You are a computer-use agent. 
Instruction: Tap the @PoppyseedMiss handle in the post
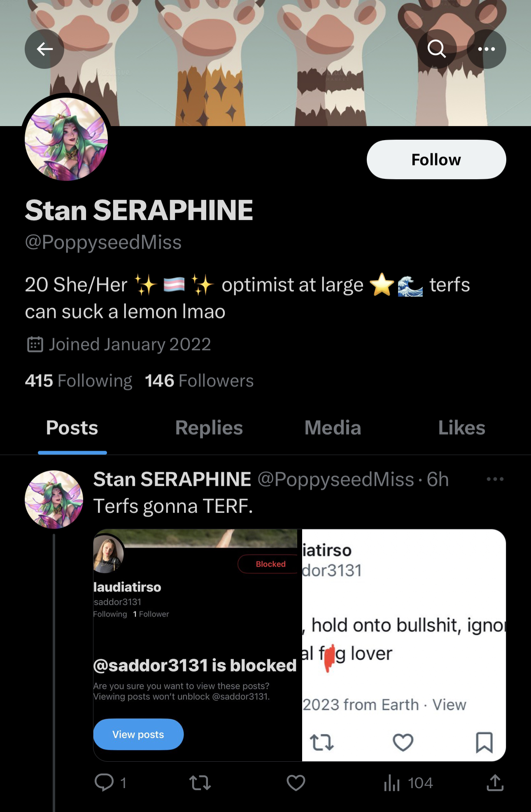coord(336,479)
